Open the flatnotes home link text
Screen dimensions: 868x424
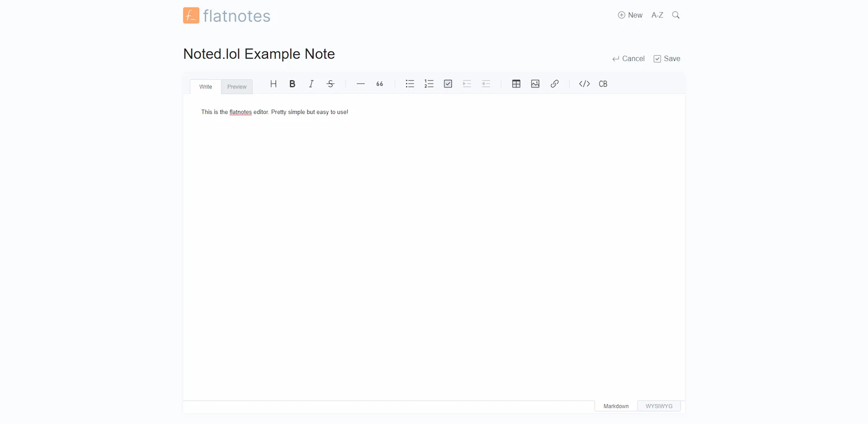click(237, 16)
